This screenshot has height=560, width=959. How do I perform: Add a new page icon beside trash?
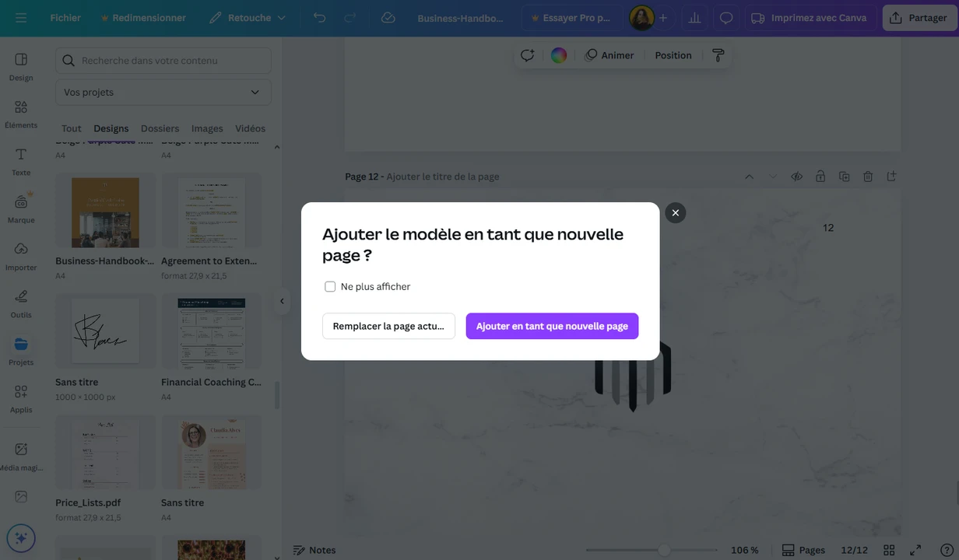pyautogui.click(x=892, y=177)
